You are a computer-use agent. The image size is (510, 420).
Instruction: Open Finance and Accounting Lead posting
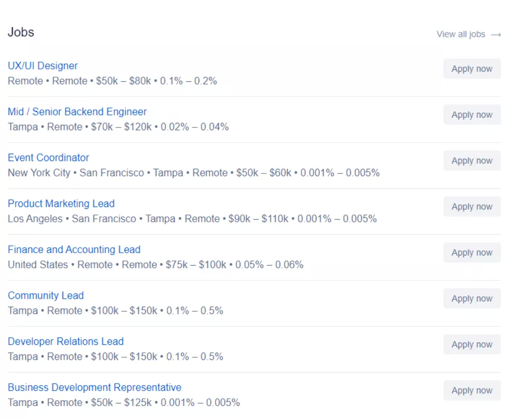tap(74, 250)
